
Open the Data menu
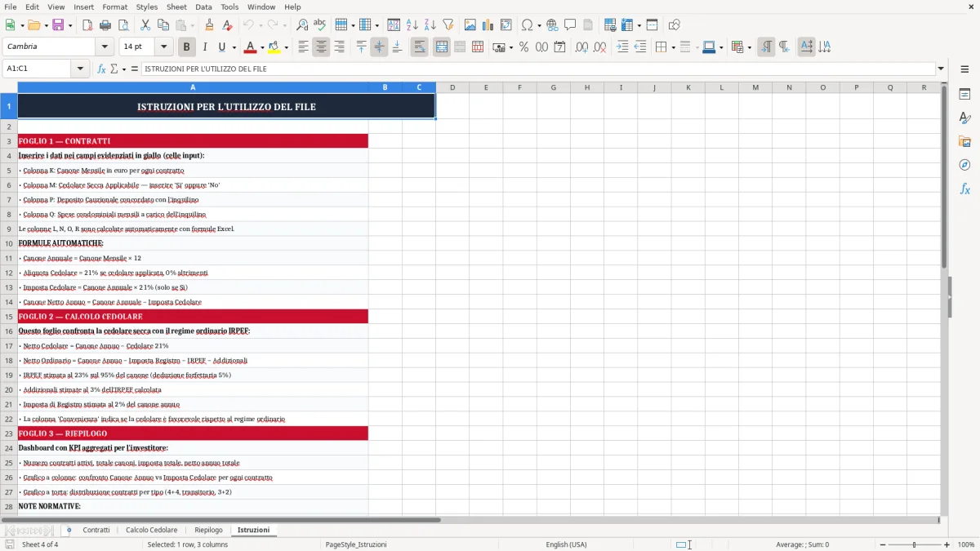point(203,7)
